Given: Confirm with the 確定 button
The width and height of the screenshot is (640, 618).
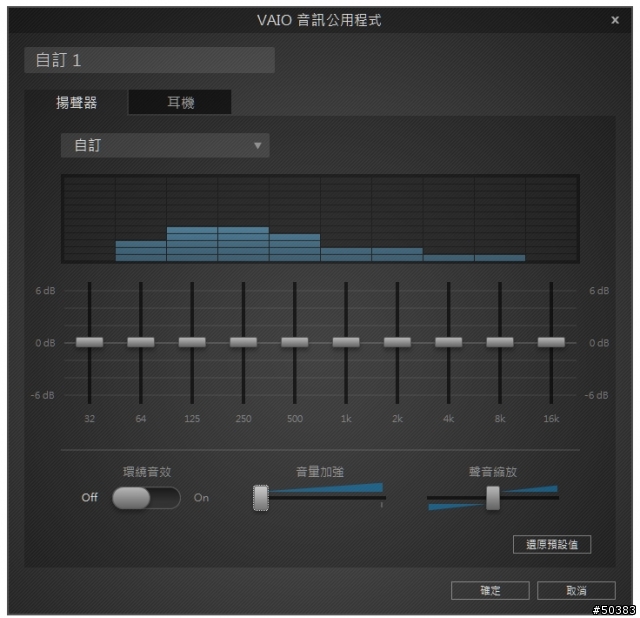Looking at the screenshot, I should (490, 590).
